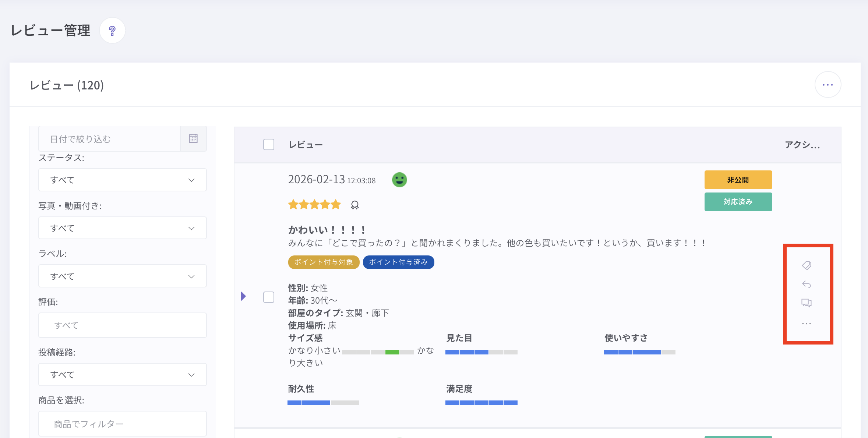Expand review row with purple triangle
The height and width of the screenshot is (438, 868).
click(x=243, y=296)
